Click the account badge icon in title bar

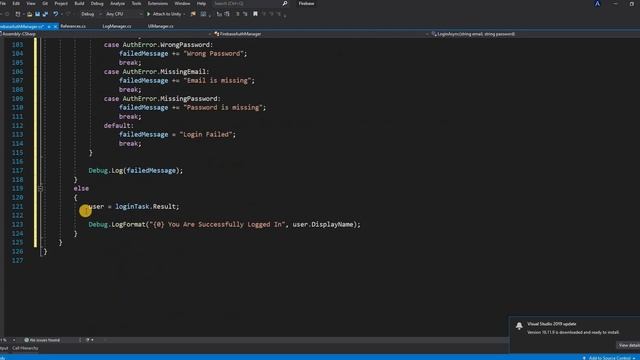tap(597, 4)
